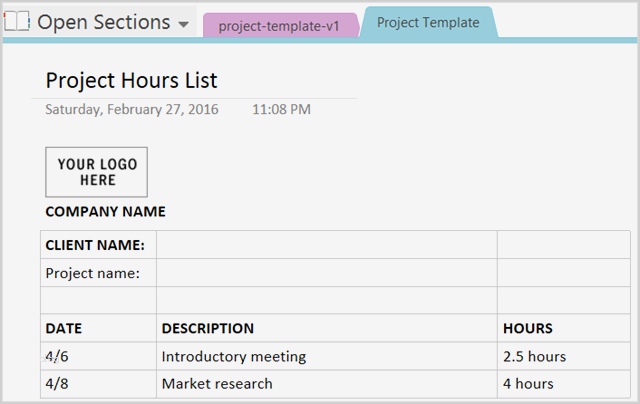Click the CLIENT NAME label cell
This screenshot has width=640, height=404.
(98, 245)
